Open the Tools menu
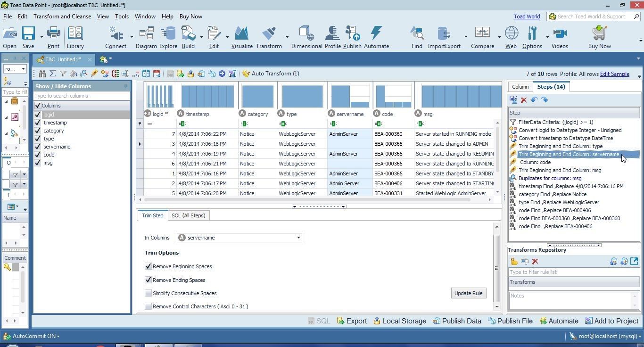The width and height of the screenshot is (644, 347). click(122, 17)
